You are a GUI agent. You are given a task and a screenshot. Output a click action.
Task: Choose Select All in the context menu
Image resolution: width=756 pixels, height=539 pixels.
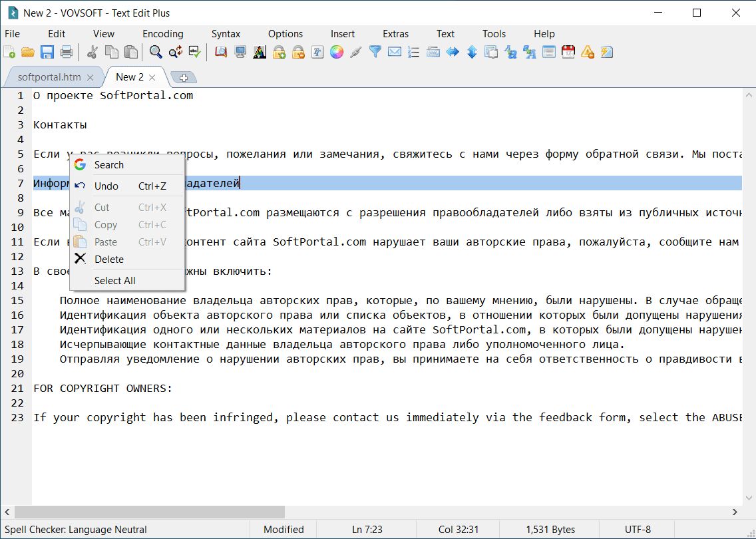127,281
